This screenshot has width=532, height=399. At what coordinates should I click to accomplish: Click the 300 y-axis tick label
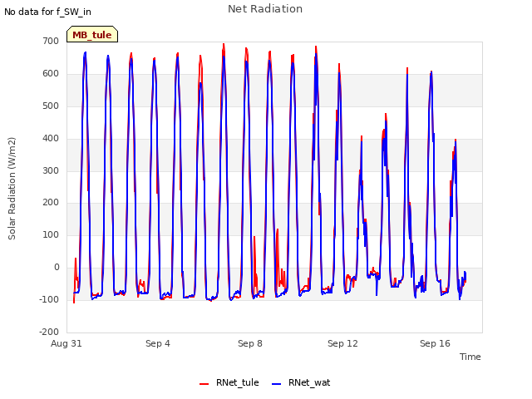[51, 170]
